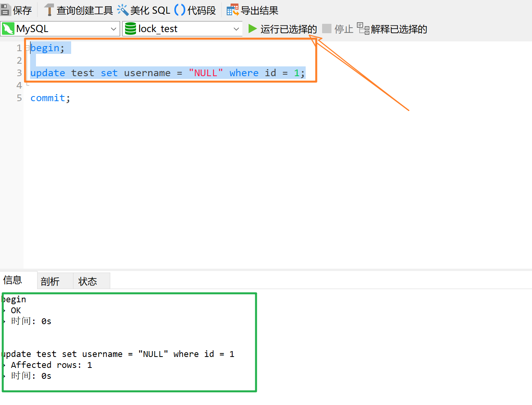Click the lock_test green database icon
Viewport: 532px width, 405px height.
(x=131, y=29)
